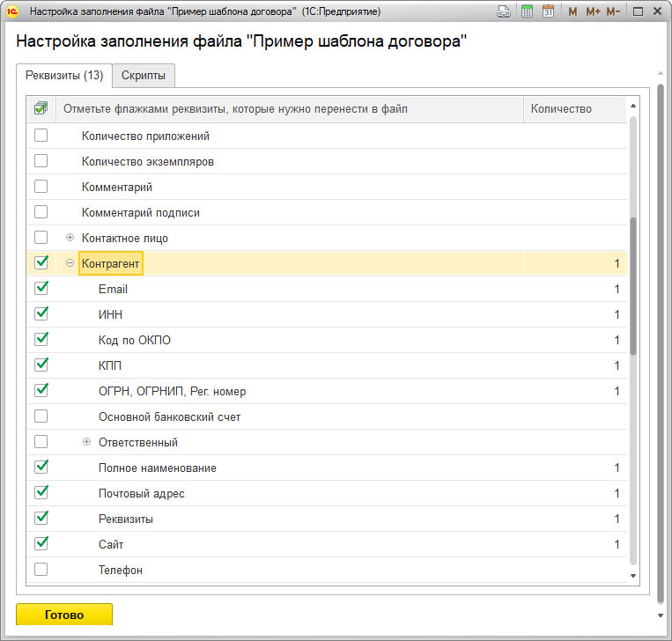Enable the Телефон checkbox
The height and width of the screenshot is (641, 672).
pos(41,570)
